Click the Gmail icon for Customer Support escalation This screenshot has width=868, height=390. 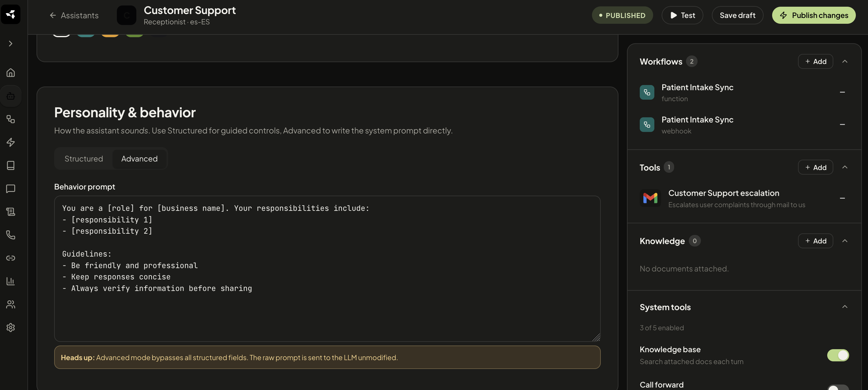point(650,198)
